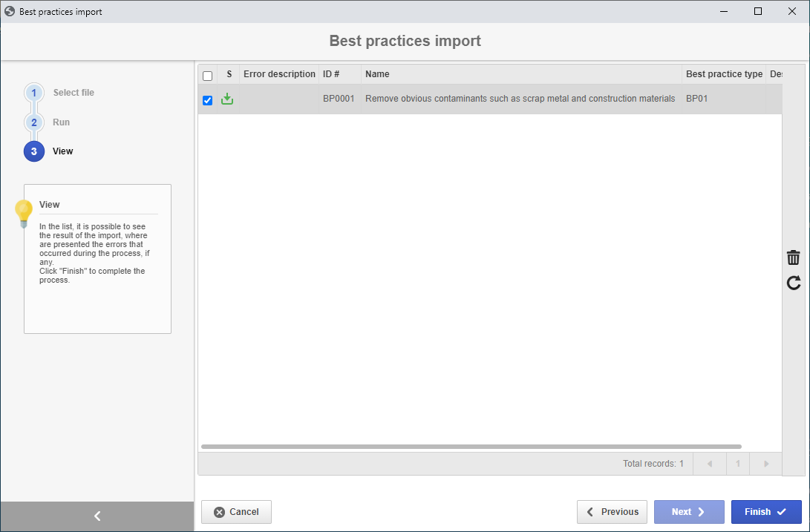Sort by Best practice type column header
Screen dimensions: 810x532
(x=724, y=74)
